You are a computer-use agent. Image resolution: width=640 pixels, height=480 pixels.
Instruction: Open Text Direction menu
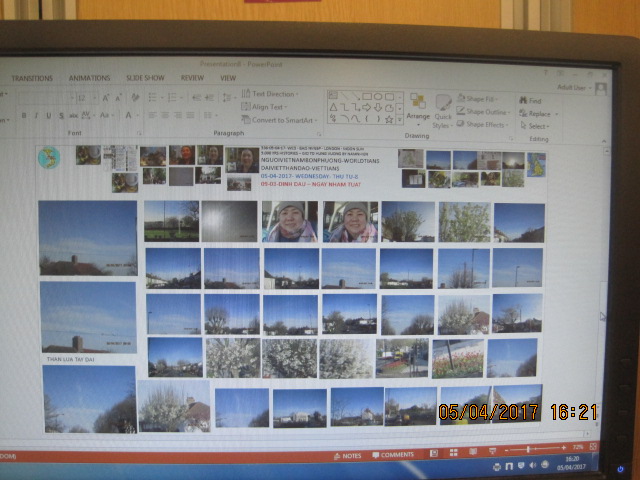coord(269,94)
